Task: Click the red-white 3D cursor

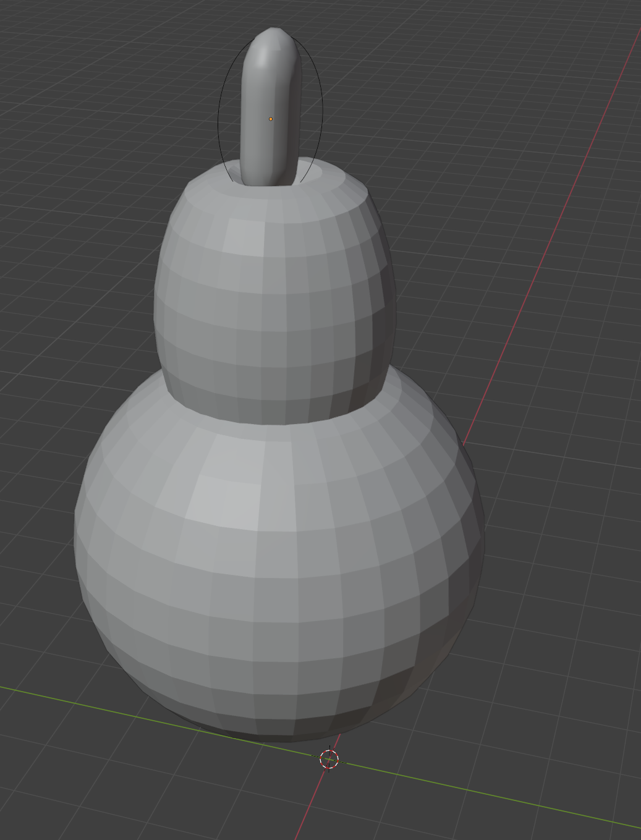Action: click(x=329, y=759)
